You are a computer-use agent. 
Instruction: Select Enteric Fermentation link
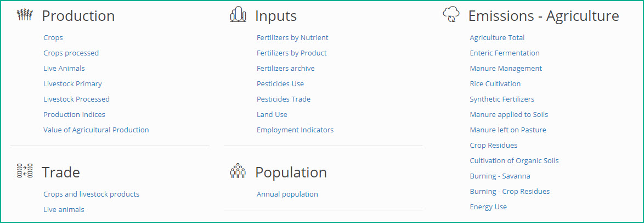pos(505,53)
